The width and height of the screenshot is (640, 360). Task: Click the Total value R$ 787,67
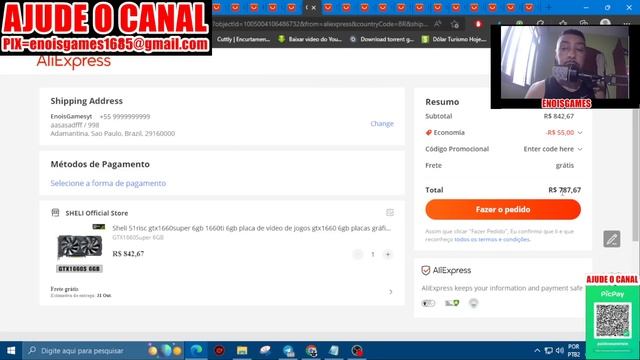point(564,190)
